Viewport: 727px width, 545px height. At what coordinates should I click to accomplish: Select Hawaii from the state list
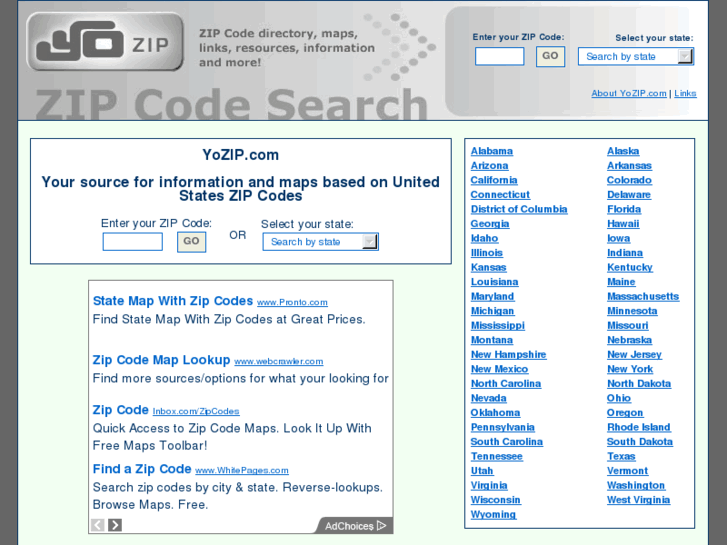pyautogui.click(x=623, y=224)
